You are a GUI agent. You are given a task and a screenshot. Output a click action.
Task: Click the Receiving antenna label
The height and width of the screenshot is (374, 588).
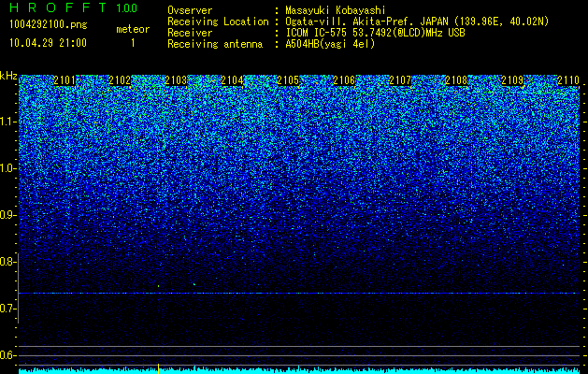215,44
